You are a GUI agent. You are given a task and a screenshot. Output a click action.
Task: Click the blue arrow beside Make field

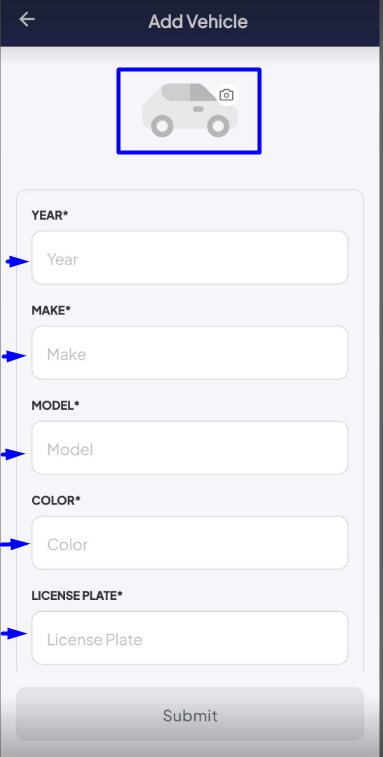[x=14, y=357]
